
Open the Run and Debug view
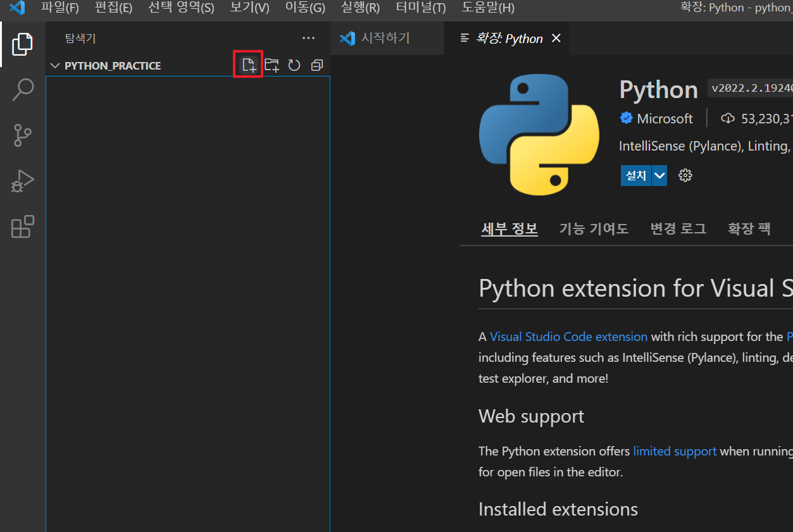23,181
